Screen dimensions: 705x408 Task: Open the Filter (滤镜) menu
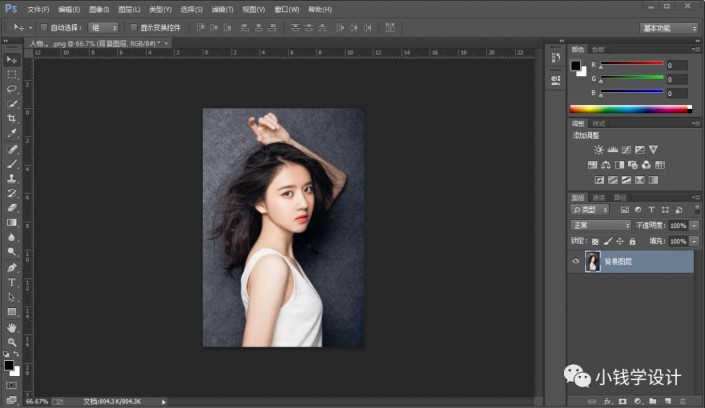coord(223,9)
